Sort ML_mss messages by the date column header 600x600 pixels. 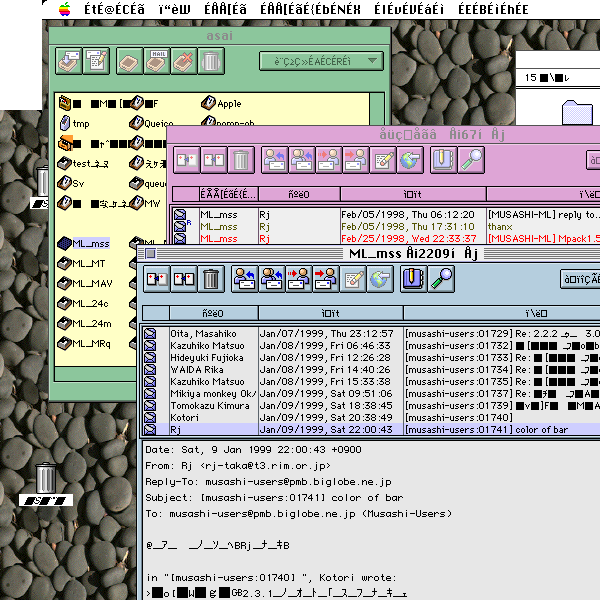coord(329,313)
